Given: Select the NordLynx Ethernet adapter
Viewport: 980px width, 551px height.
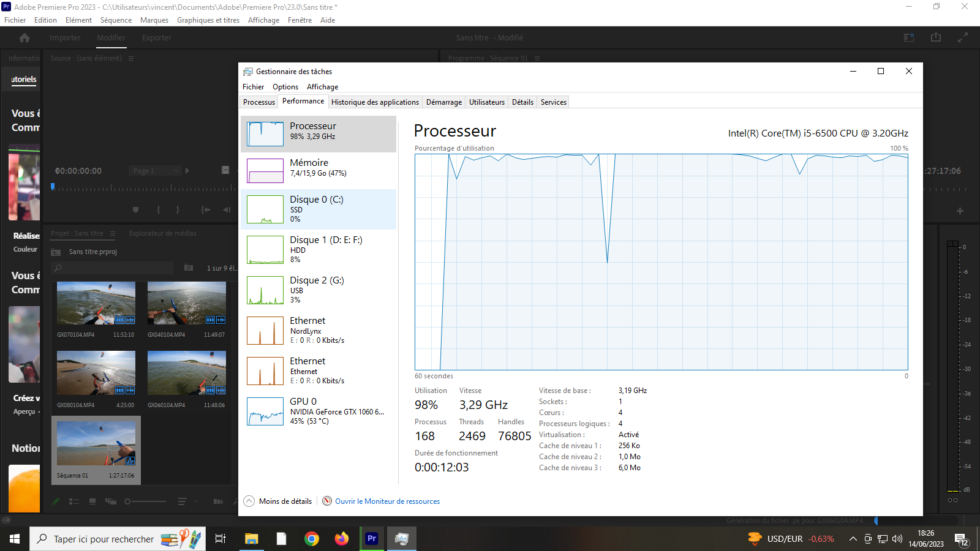Looking at the screenshot, I should (318, 331).
